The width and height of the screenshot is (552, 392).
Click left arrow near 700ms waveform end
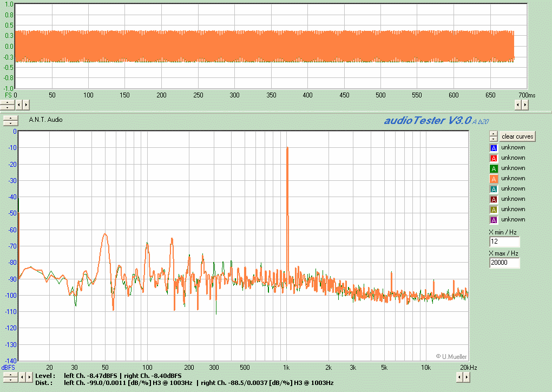518,104
